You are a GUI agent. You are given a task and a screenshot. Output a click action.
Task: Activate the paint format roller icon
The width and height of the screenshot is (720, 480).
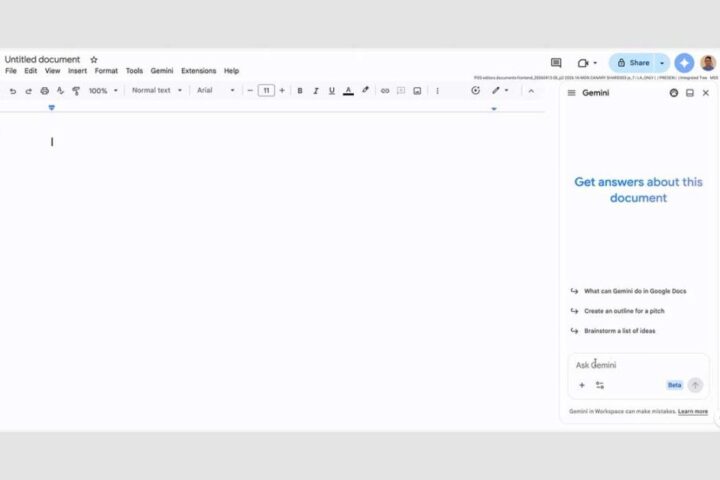coord(76,91)
